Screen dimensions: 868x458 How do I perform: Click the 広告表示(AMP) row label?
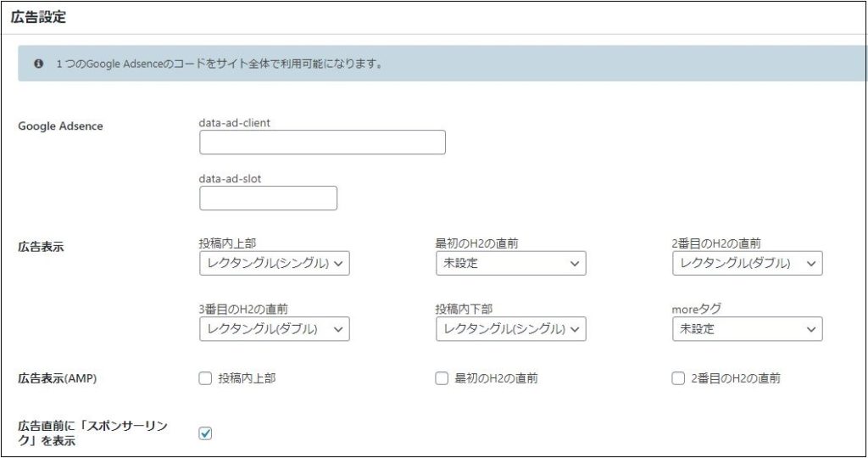coord(57,379)
